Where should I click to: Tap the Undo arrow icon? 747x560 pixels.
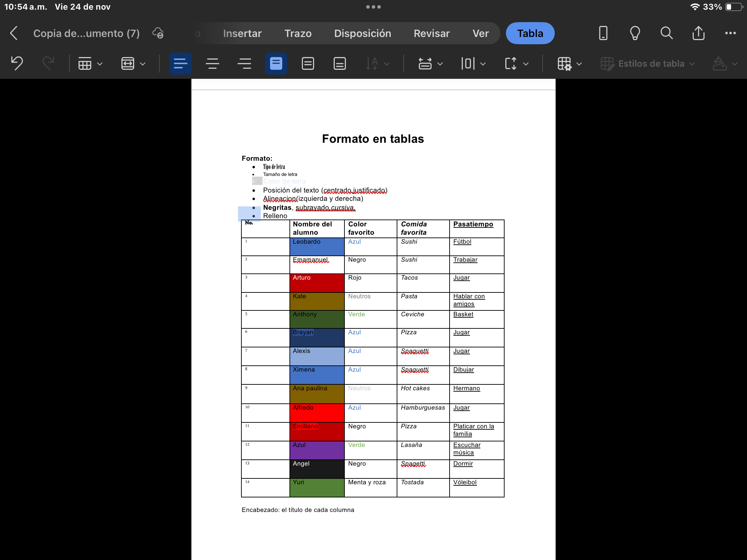tap(17, 64)
